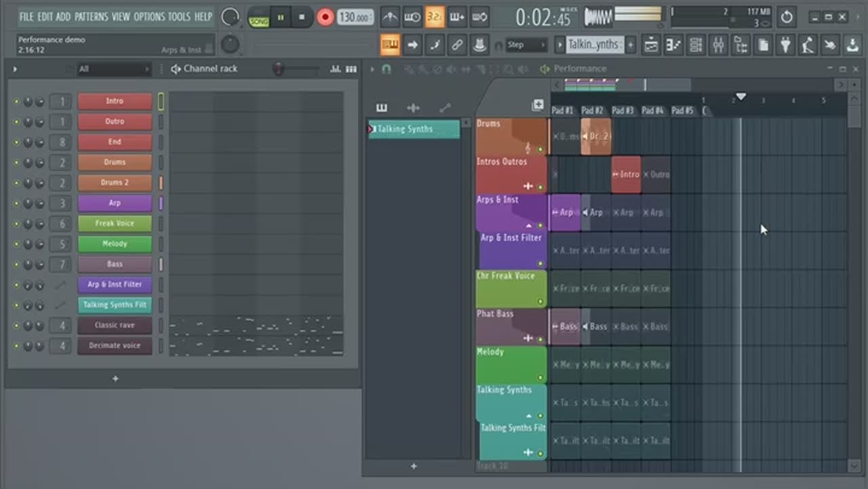Toggle the Drums track green mute light
Image resolution: width=868 pixels, height=489 pixels.
[x=540, y=149]
